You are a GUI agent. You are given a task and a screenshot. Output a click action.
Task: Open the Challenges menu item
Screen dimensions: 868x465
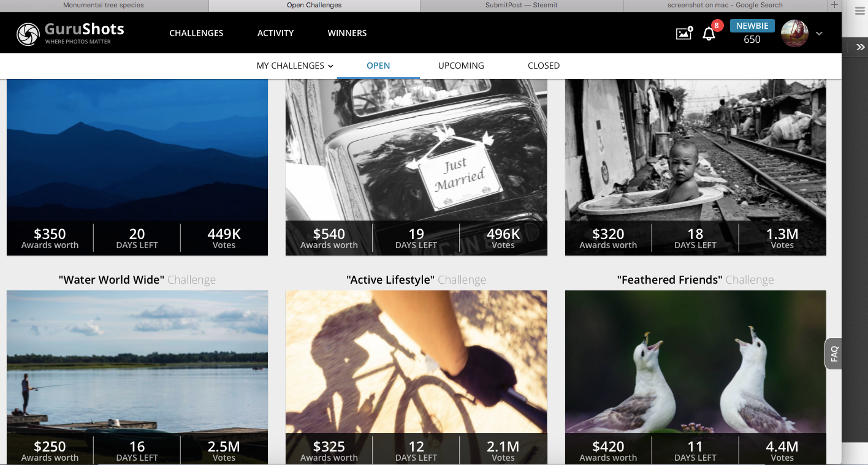(196, 33)
